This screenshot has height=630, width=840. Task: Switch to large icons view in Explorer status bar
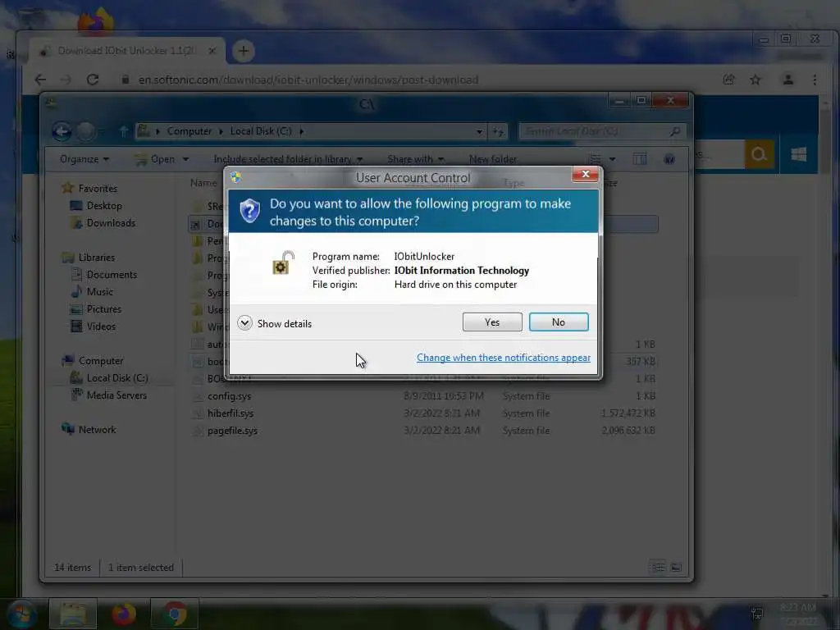(676, 568)
